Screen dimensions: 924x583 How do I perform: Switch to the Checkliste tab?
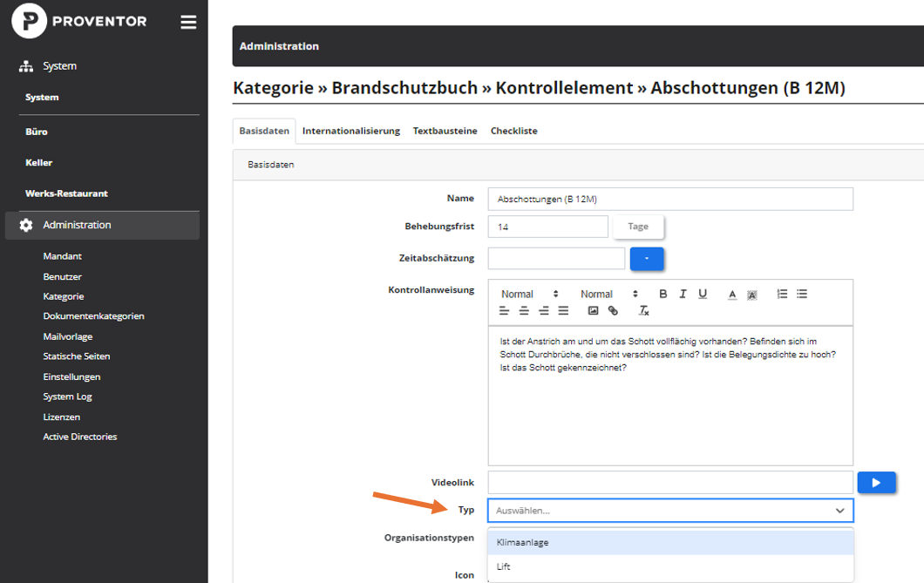[513, 131]
